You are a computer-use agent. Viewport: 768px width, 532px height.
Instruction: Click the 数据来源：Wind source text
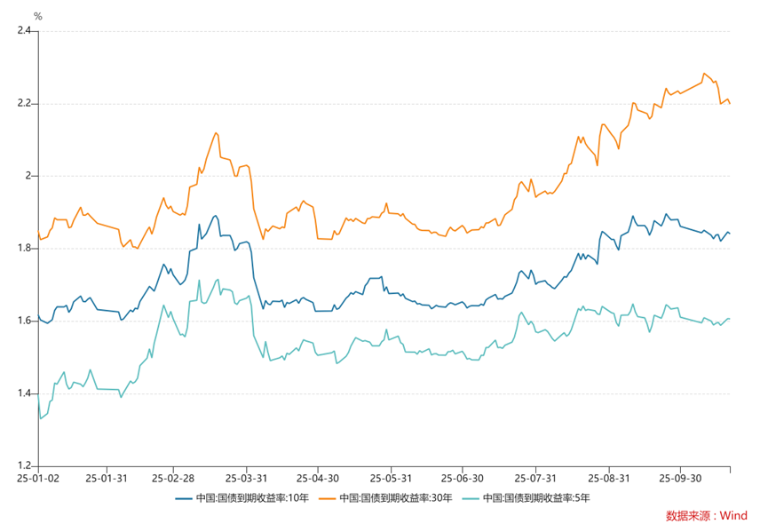(x=707, y=515)
